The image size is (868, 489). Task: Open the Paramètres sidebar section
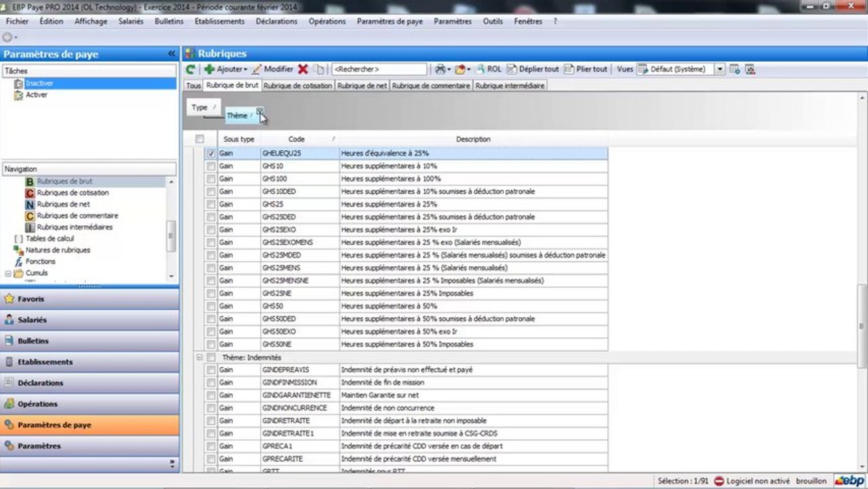(90, 446)
